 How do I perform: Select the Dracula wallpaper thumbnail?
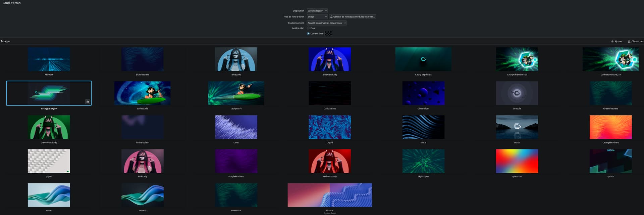[517, 93]
